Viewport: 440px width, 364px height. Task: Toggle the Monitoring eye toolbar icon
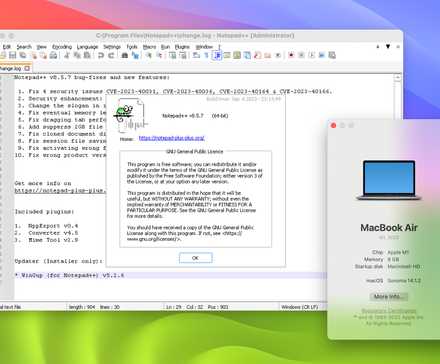tap(278, 55)
